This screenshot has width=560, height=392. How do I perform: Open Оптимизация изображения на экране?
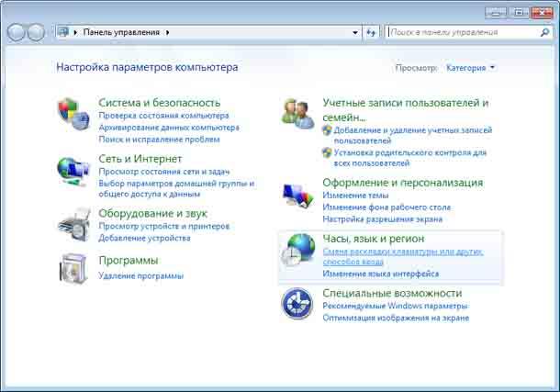click(396, 318)
